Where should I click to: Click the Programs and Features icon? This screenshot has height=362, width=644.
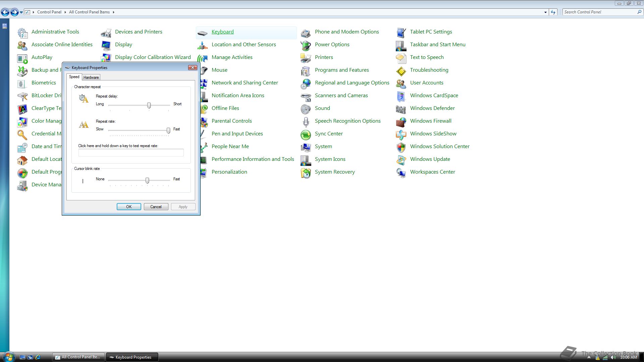(306, 71)
